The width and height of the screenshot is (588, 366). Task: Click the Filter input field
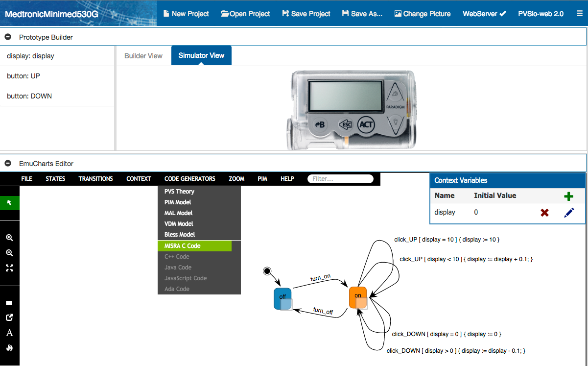pyautogui.click(x=340, y=179)
